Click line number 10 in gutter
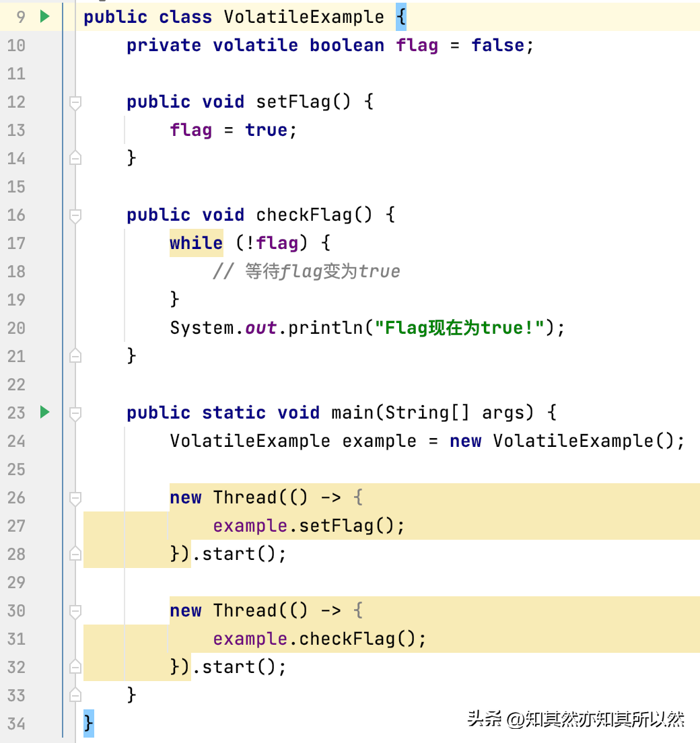The height and width of the screenshot is (743, 700). (16, 46)
